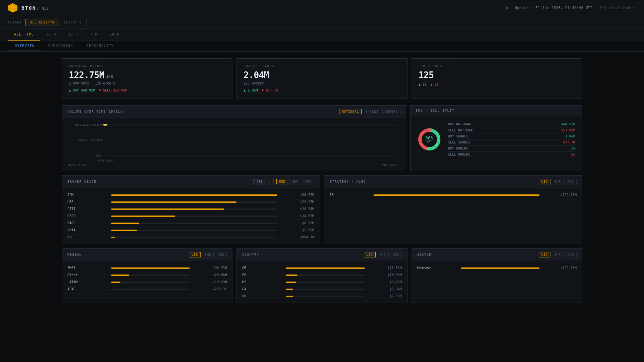The image size is (644, 362).
Task: Select USD in Region panel
Action: (195, 255)
